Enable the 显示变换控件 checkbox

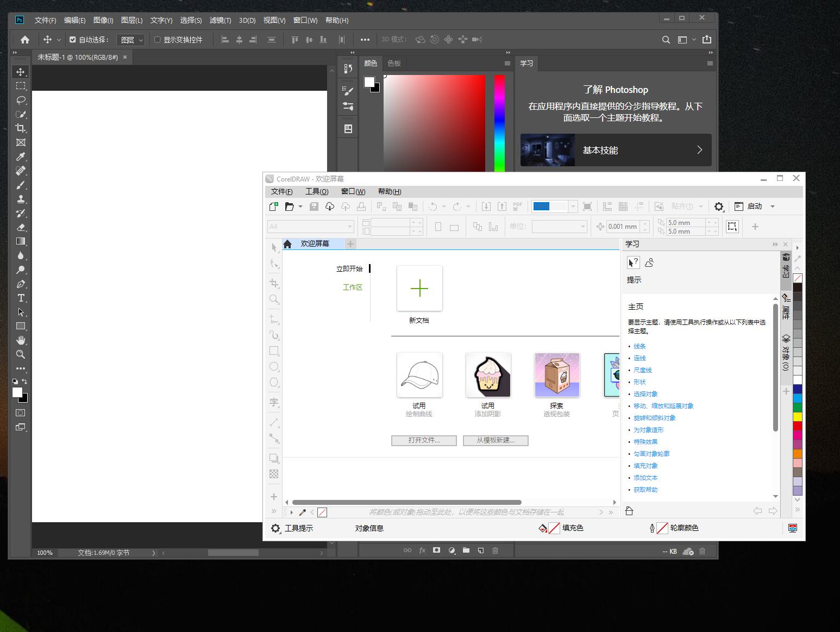158,40
